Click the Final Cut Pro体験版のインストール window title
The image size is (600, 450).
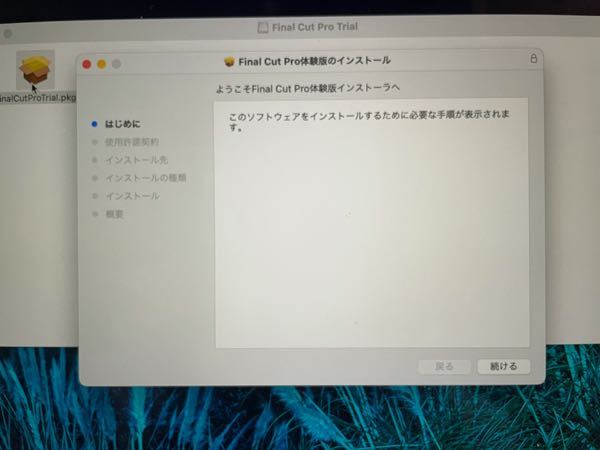point(314,61)
